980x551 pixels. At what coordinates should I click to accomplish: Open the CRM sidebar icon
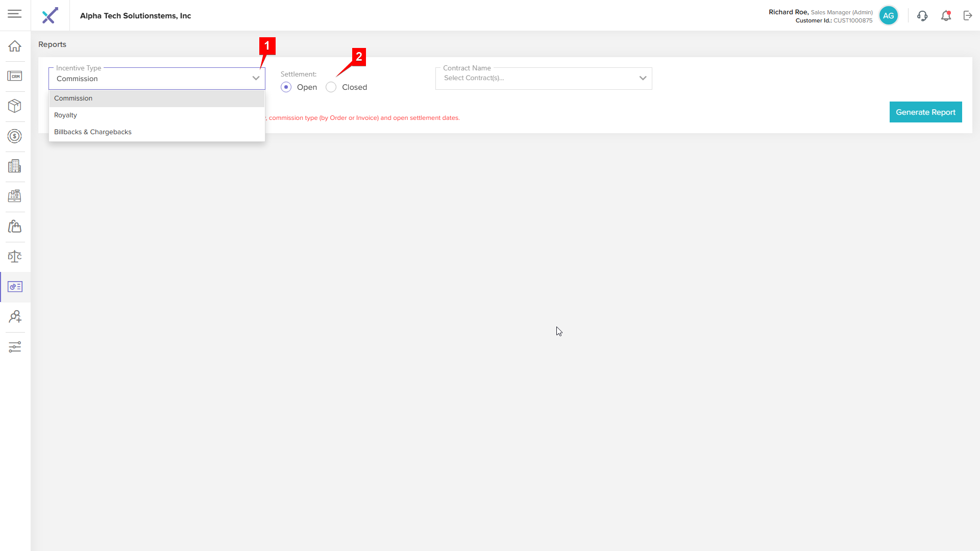(x=15, y=76)
